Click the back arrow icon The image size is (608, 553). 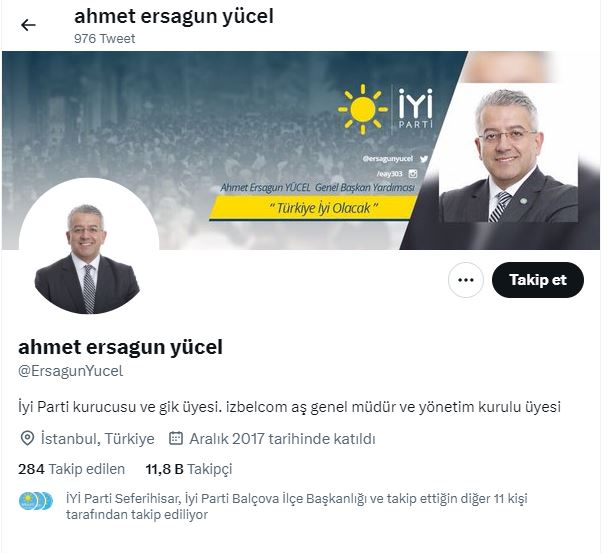[28, 25]
